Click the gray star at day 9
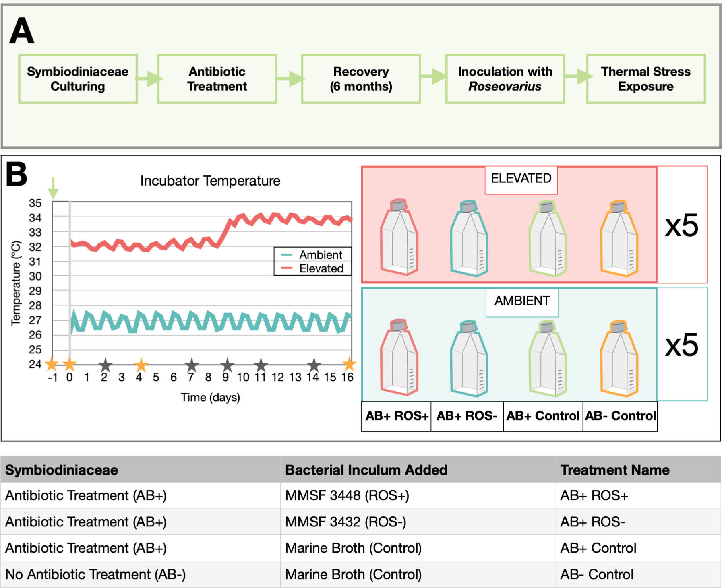 pyautogui.click(x=227, y=365)
